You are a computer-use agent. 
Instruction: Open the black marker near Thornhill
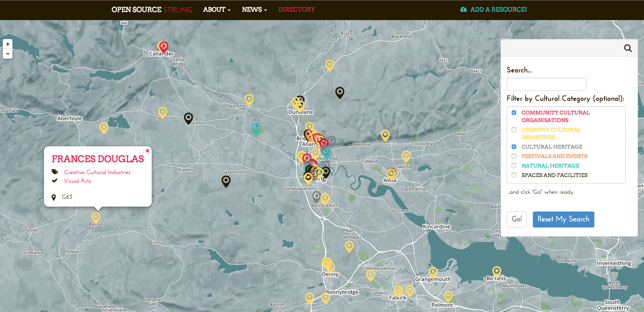pos(188,118)
